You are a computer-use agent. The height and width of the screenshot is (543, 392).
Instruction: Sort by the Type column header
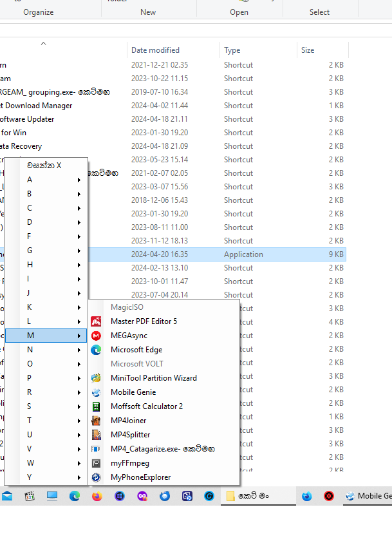click(x=258, y=50)
